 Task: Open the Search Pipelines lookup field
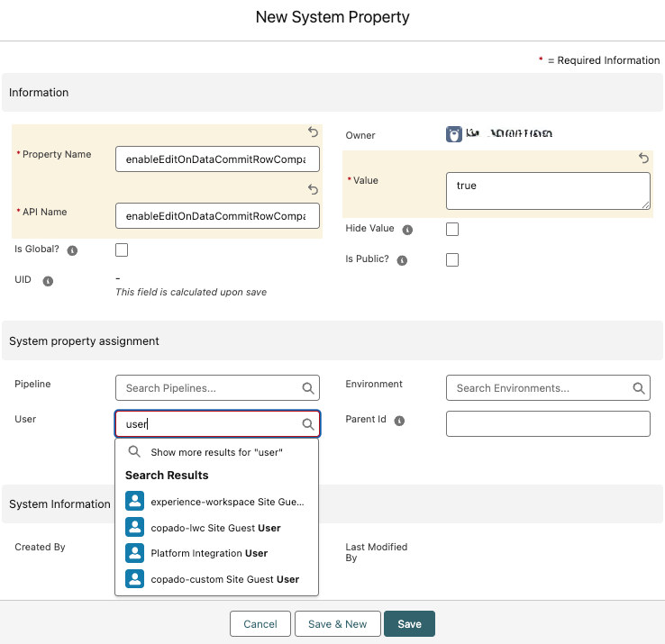click(x=217, y=388)
